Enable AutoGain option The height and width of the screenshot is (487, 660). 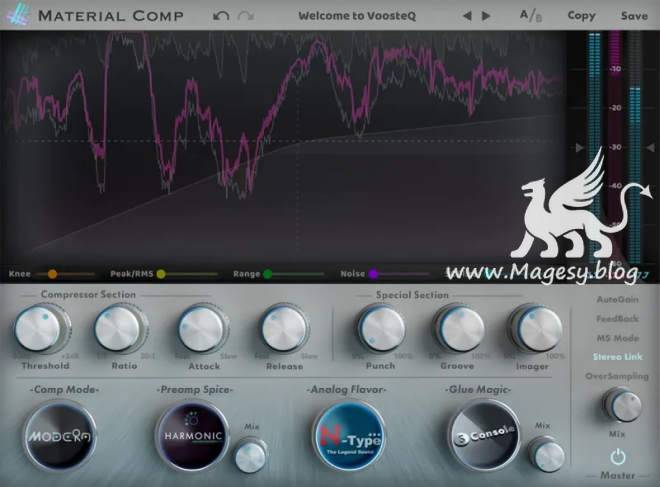click(617, 300)
